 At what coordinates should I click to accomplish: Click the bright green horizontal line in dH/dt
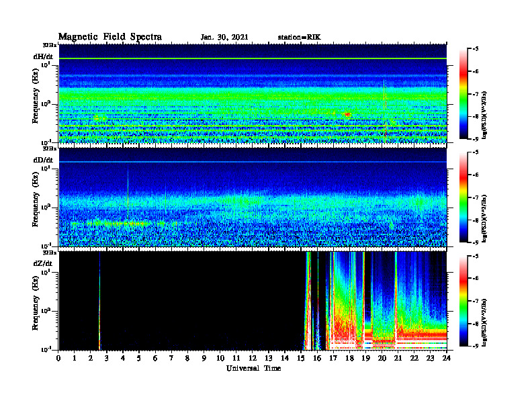click(x=253, y=58)
